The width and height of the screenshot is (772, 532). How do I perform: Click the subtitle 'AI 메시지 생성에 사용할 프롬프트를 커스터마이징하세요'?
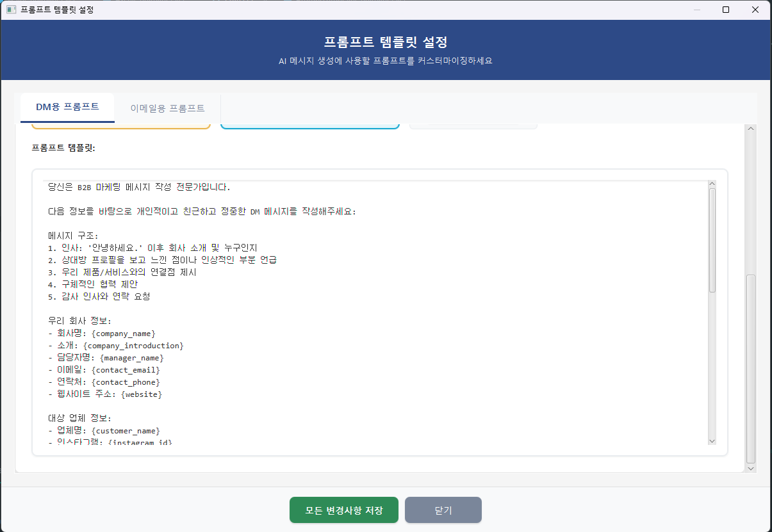385,61
